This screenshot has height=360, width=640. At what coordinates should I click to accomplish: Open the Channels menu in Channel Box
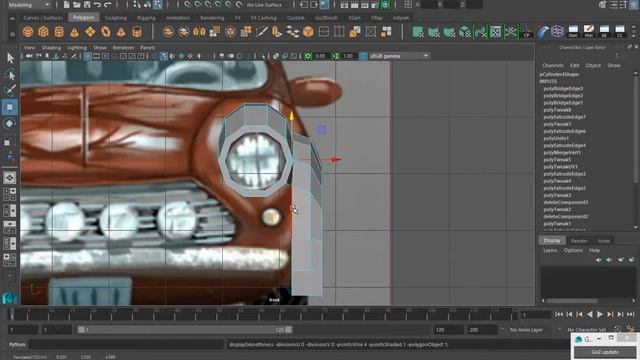pyautogui.click(x=553, y=65)
